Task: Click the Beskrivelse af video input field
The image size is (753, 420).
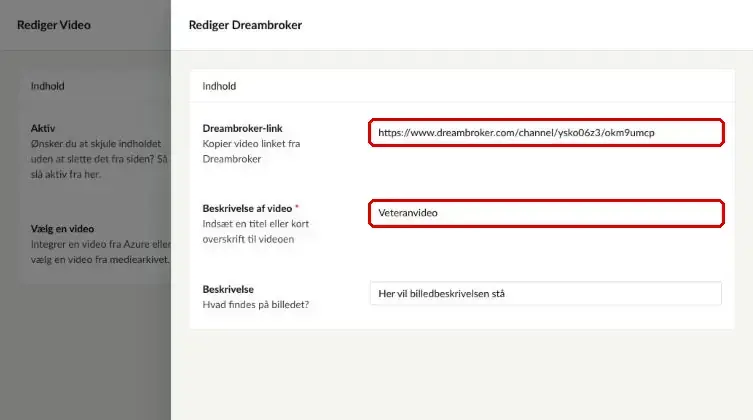Action: pos(546,213)
